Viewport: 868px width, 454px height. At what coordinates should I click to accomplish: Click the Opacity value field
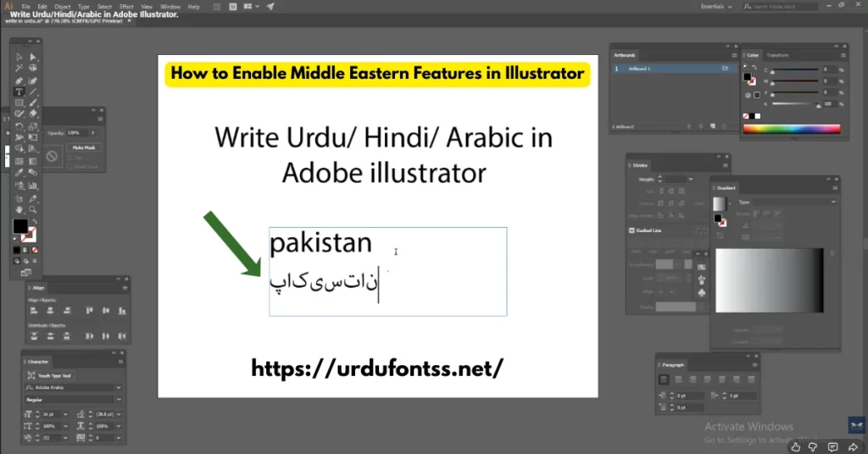(77, 133)
